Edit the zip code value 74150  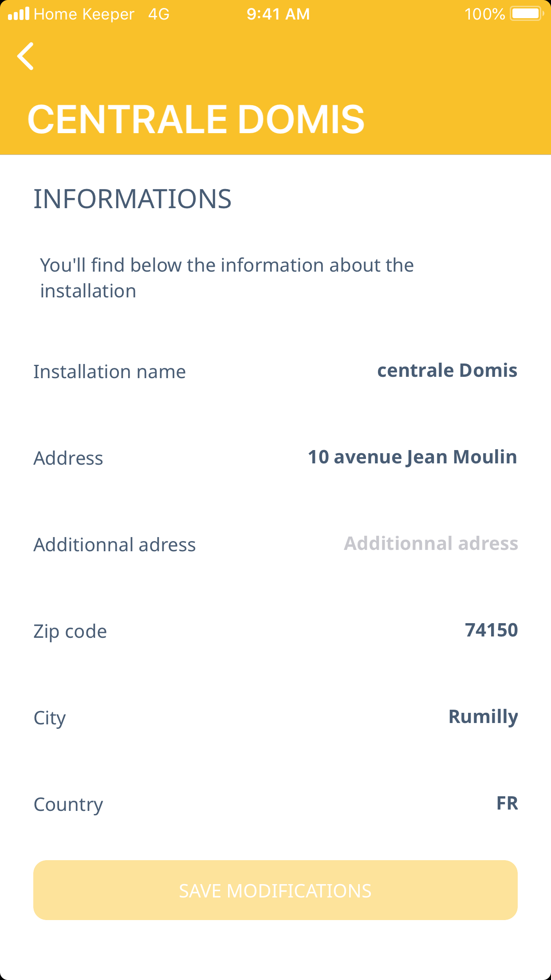point(491,630)
